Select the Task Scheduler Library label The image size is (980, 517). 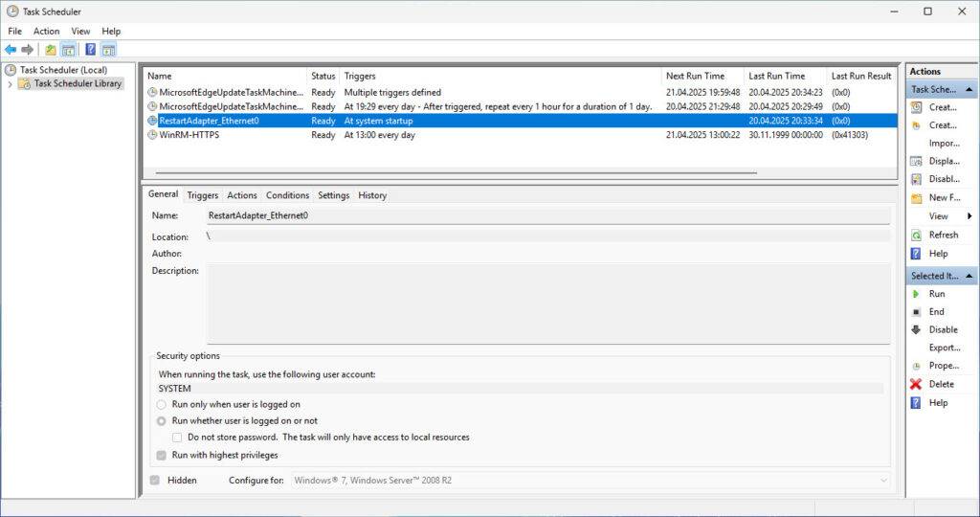click(x=78, y=83)
